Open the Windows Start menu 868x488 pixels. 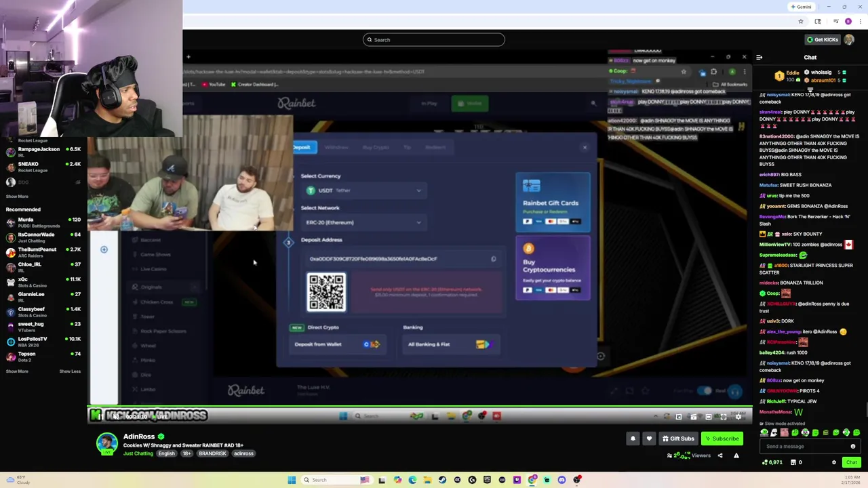pos(292,480)
